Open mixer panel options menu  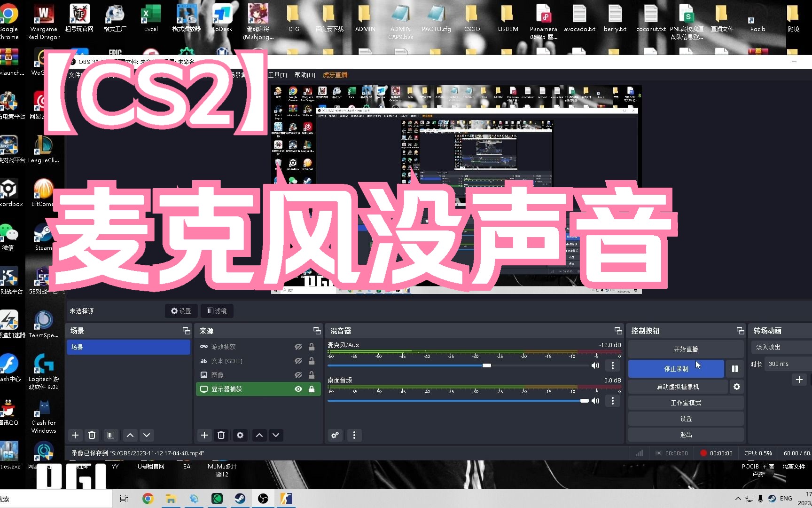point(354,435)
